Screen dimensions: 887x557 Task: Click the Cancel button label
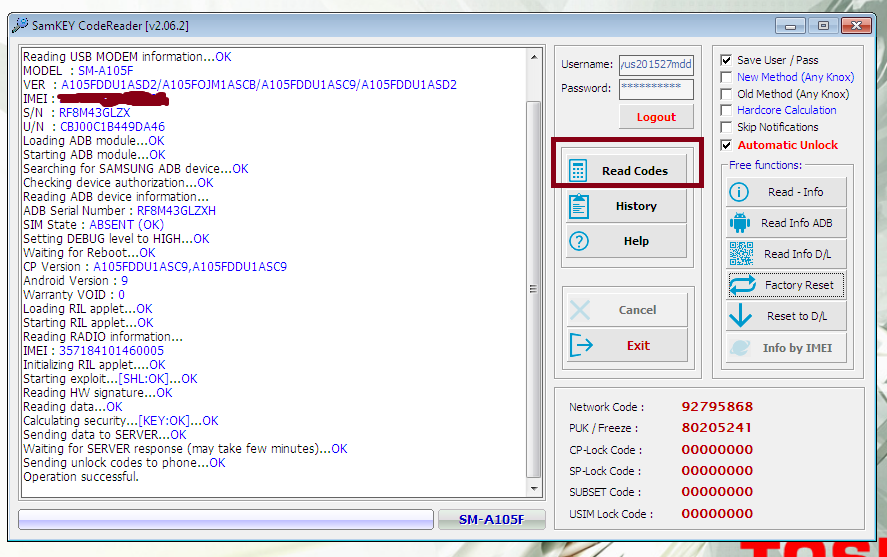tap(638, 310)
